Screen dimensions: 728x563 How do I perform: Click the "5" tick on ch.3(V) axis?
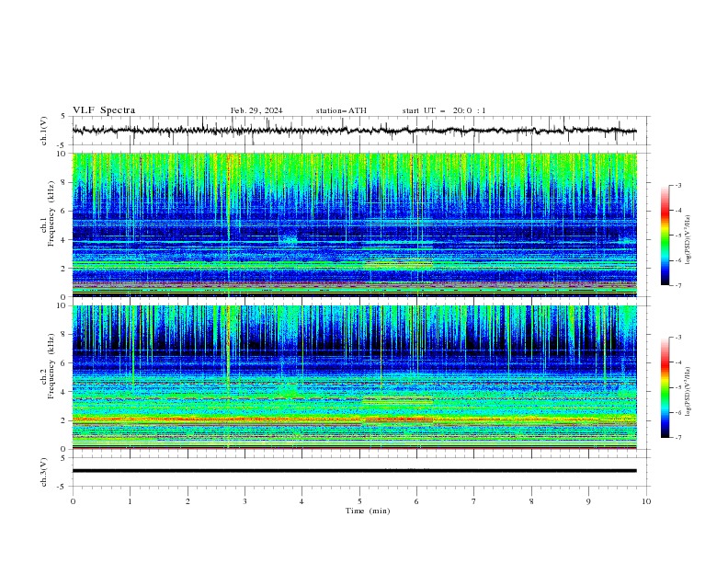(x=63, y=457)
